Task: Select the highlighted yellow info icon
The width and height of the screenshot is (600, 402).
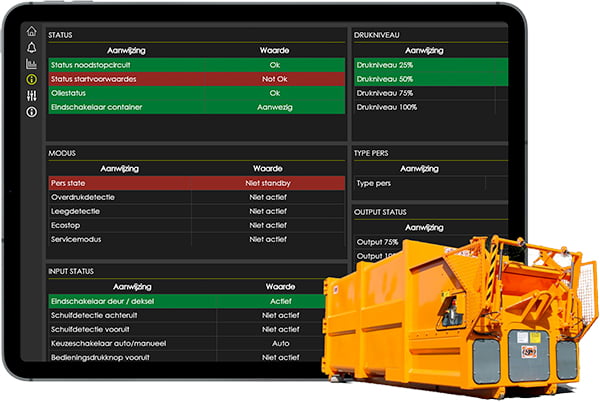Action: pos(32,79)
